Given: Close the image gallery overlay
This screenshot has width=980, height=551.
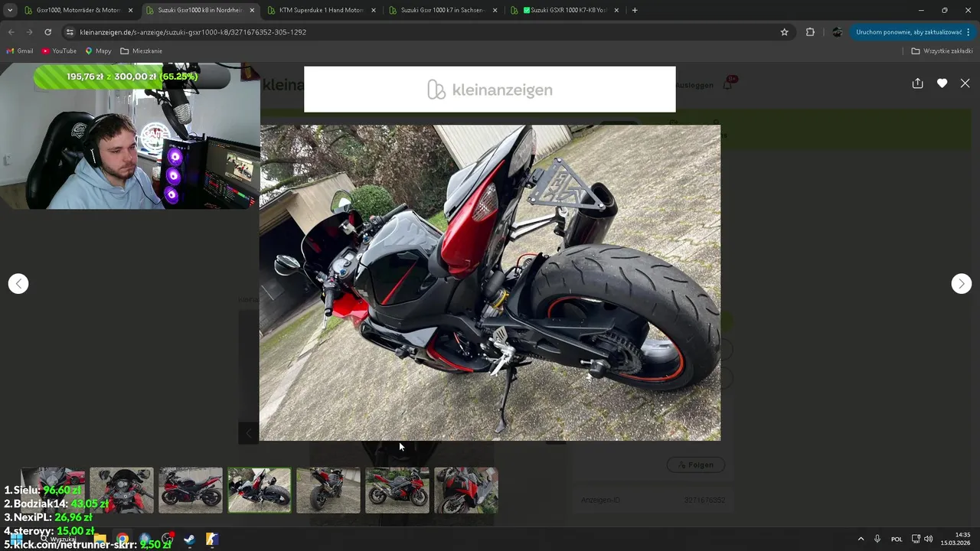Looking at the screenshot, I should (965, 83).
